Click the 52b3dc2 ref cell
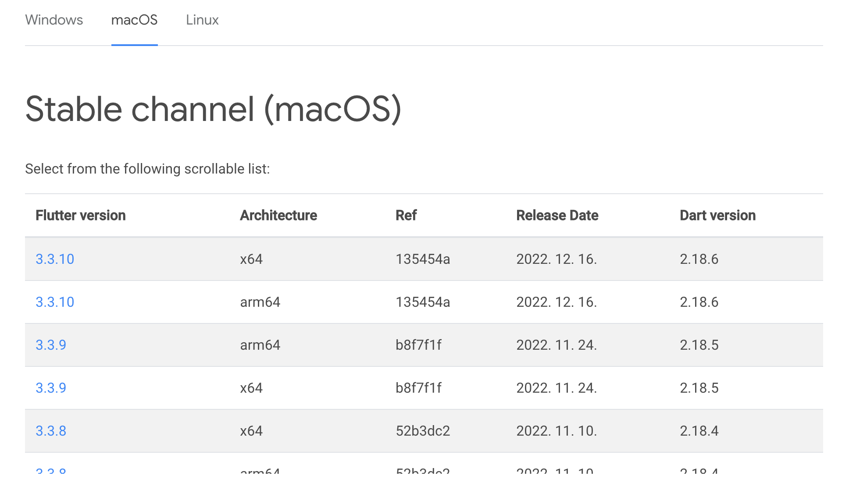 [x=423, y=431]
